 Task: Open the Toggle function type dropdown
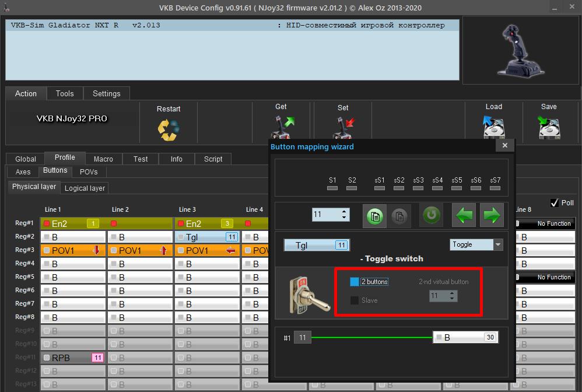coord(498,244)
